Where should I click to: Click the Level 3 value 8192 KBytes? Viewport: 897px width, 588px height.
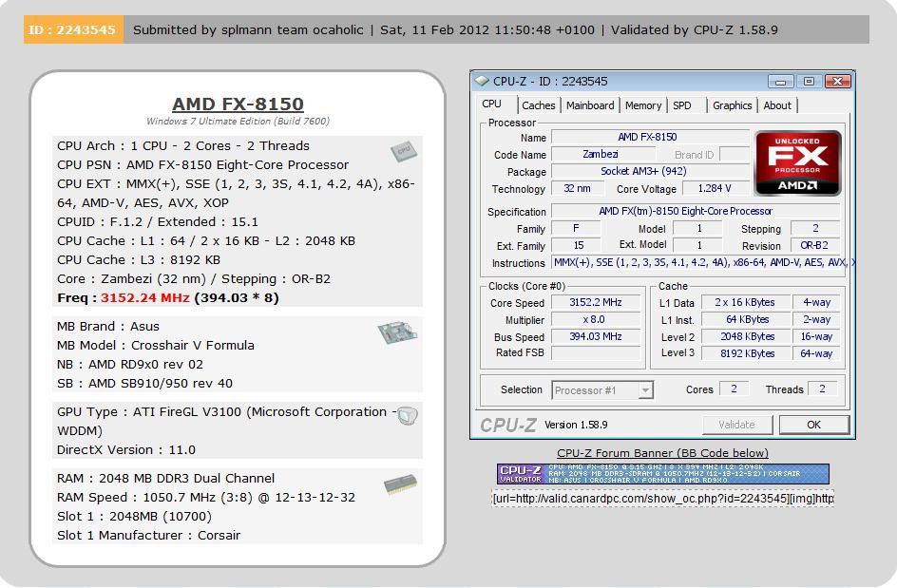click(x=745, y=353)
